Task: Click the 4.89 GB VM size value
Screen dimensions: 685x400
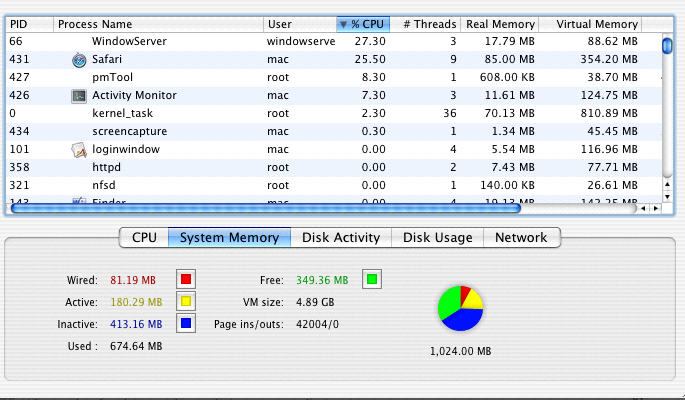Action: pyautogui.click(x=315, y=302)
